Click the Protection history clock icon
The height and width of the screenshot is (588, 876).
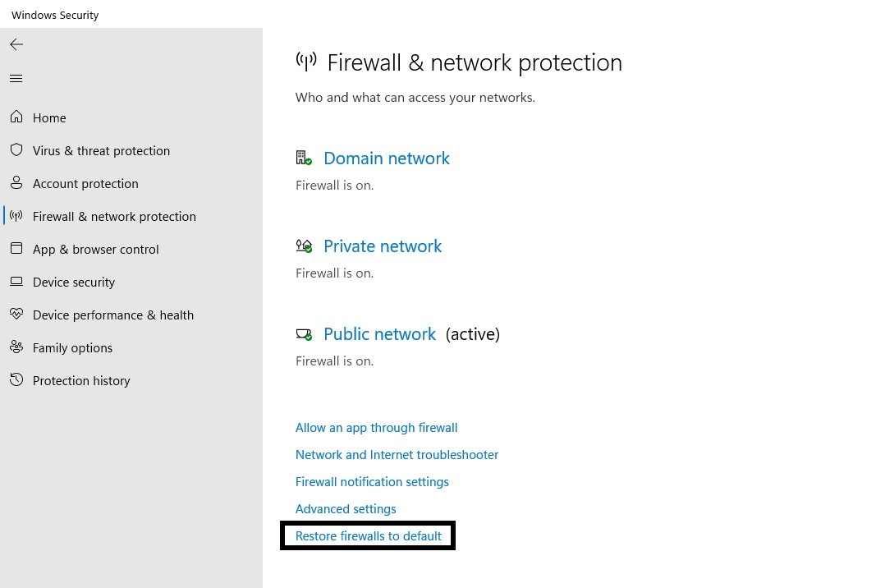tap(16, 380)
